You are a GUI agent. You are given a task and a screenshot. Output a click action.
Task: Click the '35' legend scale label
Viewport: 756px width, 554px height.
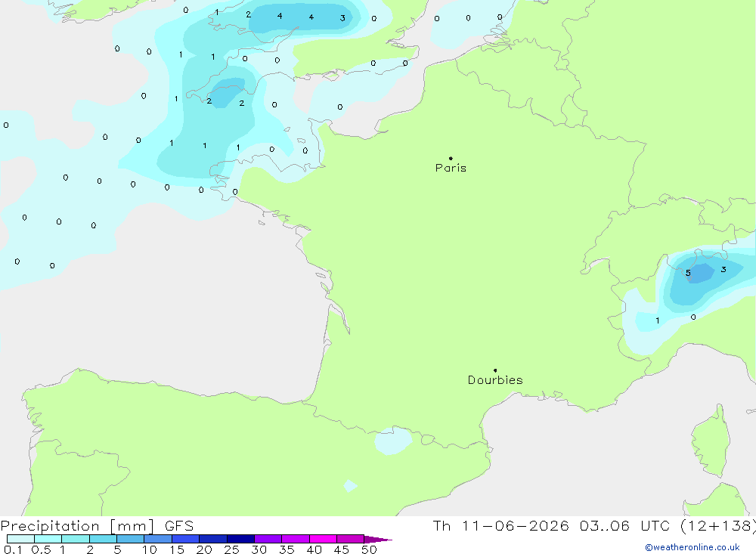[287, 549]
